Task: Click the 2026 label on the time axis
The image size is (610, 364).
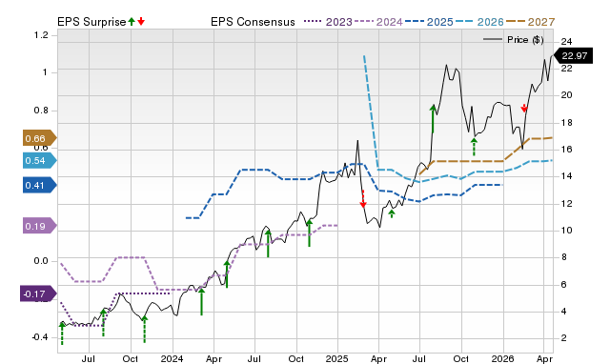Action: pyautogui.click(x=502, y=358)
